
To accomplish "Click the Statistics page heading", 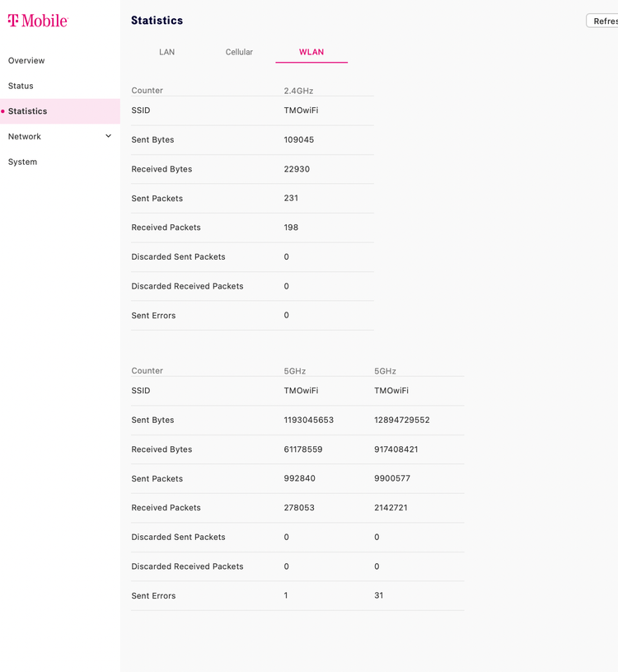I will pos(157,20).
